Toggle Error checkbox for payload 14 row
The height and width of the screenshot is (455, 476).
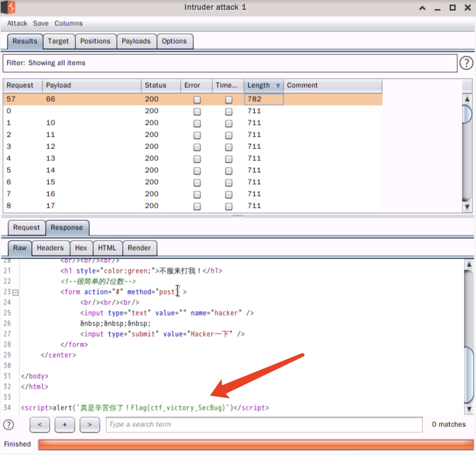(197, 171)
